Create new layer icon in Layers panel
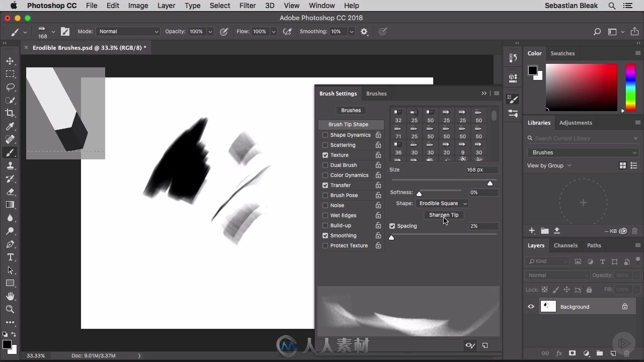Image resolution: width=644 pixels, height=362 pixels. coord(613,353)
